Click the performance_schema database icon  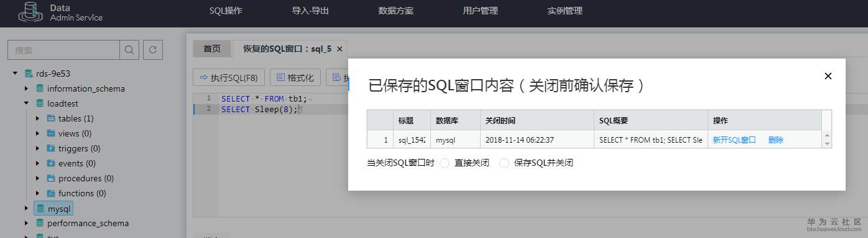(40, 223)
